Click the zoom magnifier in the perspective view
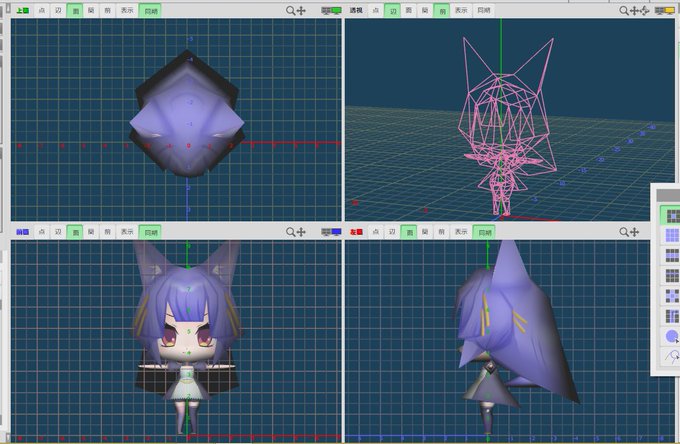 624,10
